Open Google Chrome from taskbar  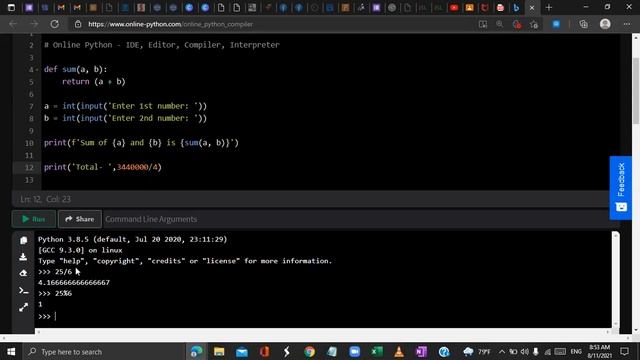tap(309, 351)
